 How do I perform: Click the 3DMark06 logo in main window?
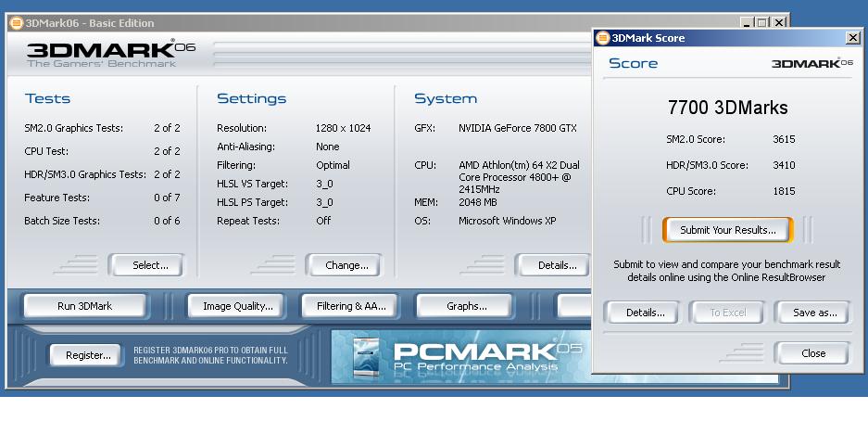point(111,54)
